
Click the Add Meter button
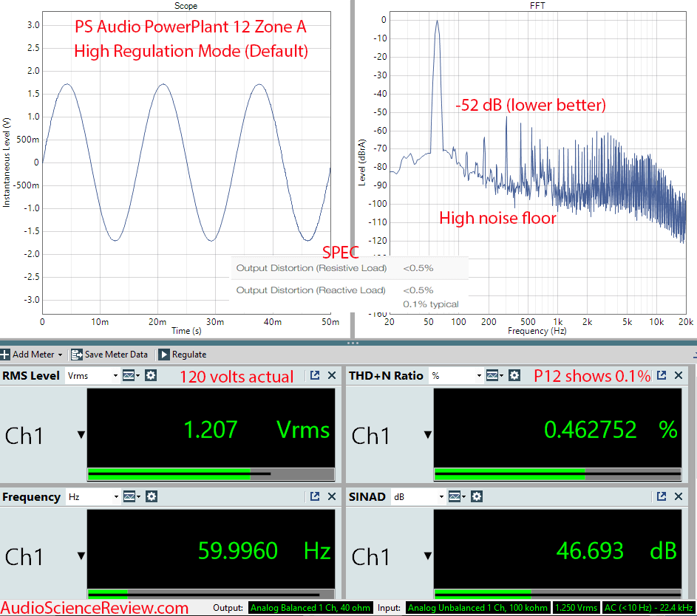(x=32, y=355)
